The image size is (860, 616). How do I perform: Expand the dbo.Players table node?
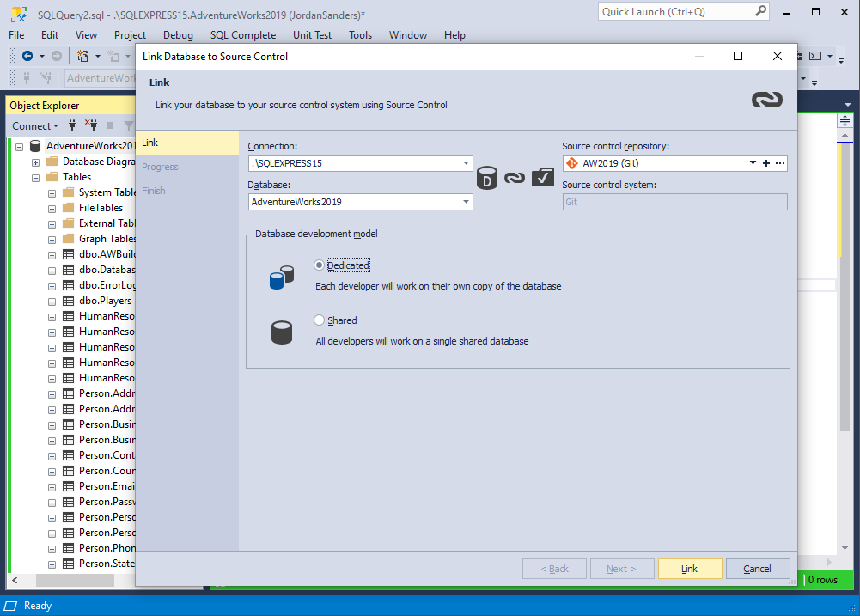tap(52, 302)
